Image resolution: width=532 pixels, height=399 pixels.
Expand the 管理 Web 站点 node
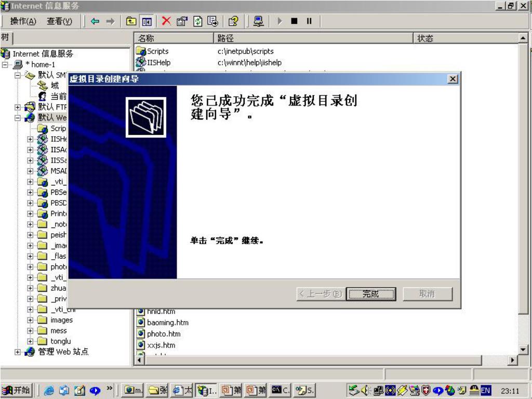[17, 352]
